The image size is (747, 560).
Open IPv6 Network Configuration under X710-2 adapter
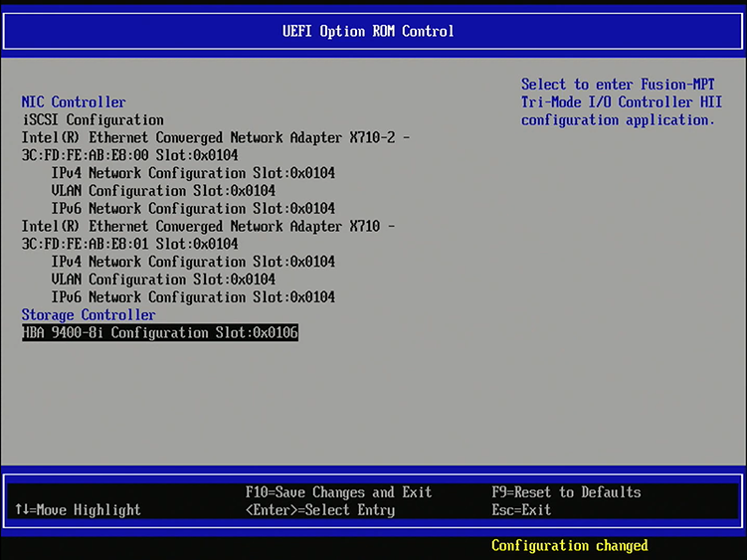pos(193,208)
